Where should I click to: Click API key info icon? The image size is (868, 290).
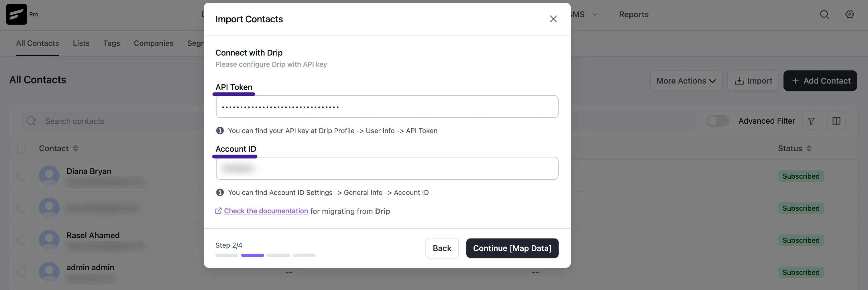220,131
